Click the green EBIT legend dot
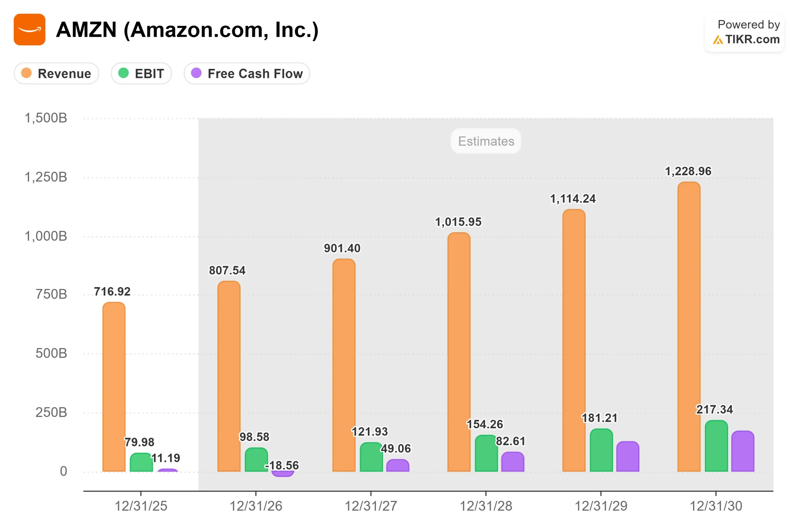The width and height of the screenshot is (798, 532). [x=123, y=73]
